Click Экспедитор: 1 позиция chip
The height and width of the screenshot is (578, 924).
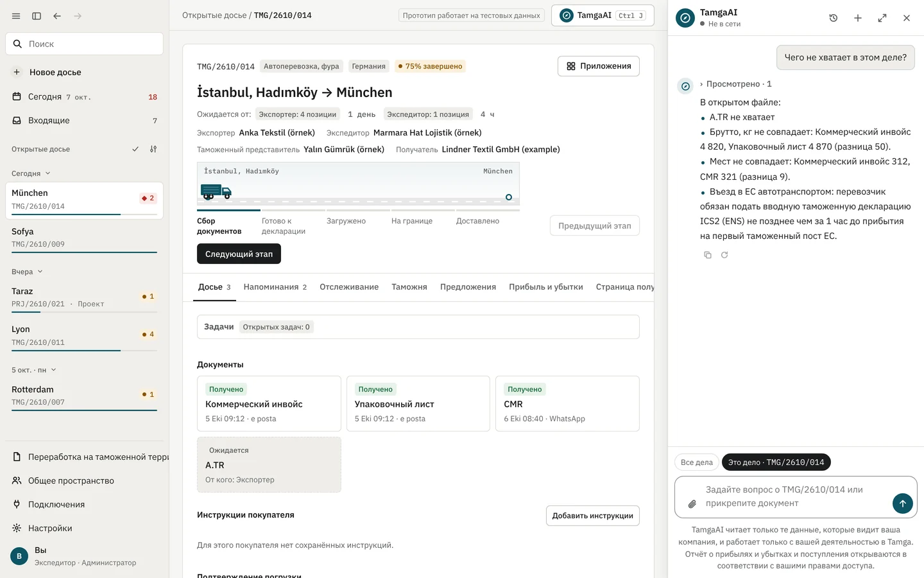(x=428, y=114)
